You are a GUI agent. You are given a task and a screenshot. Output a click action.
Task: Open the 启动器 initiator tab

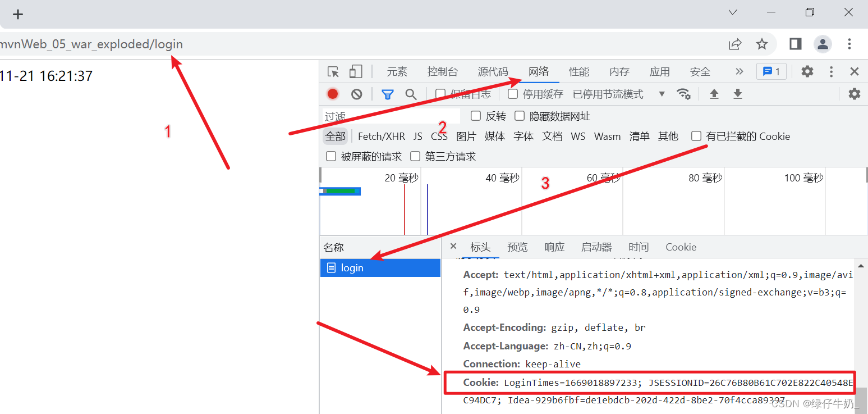click(596, 247)
